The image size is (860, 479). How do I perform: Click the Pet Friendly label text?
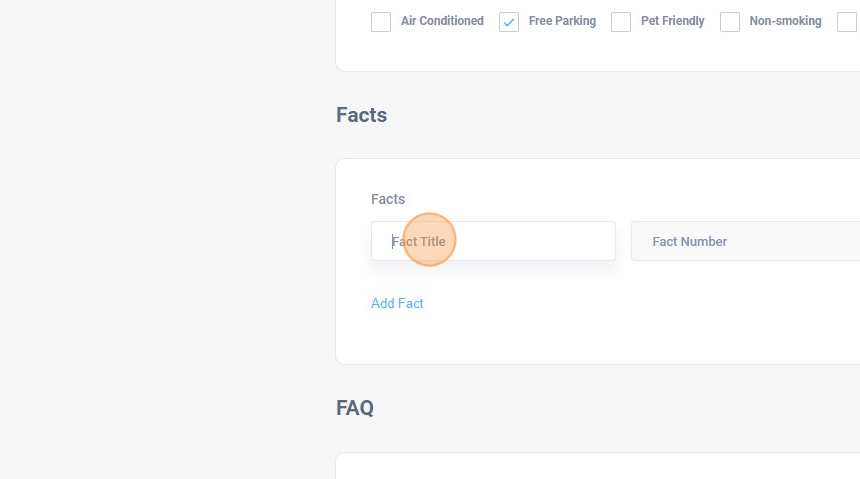point(672,21)
